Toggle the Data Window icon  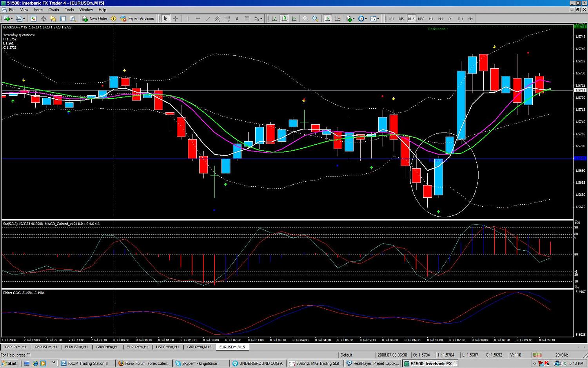44,18
